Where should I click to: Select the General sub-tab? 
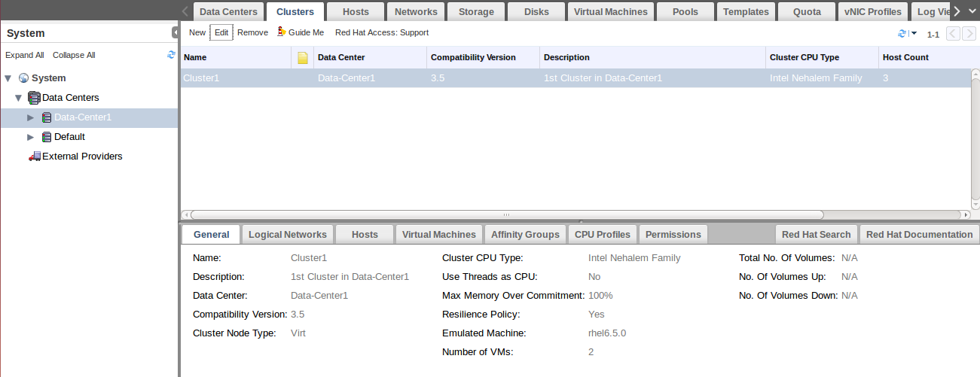[211, 234]
